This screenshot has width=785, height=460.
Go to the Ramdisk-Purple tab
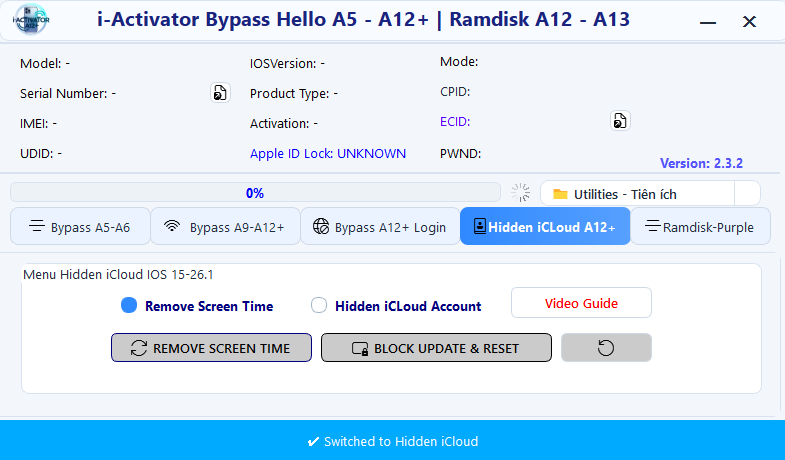pos(700,226)
